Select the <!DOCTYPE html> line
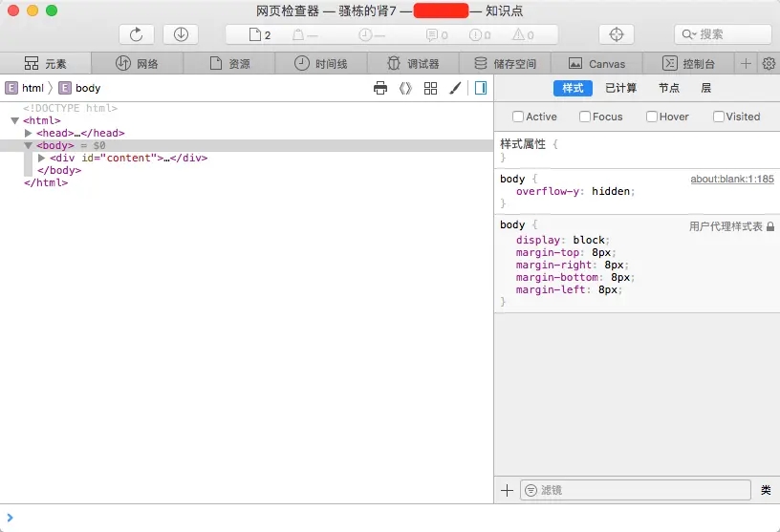 point(70,108)
